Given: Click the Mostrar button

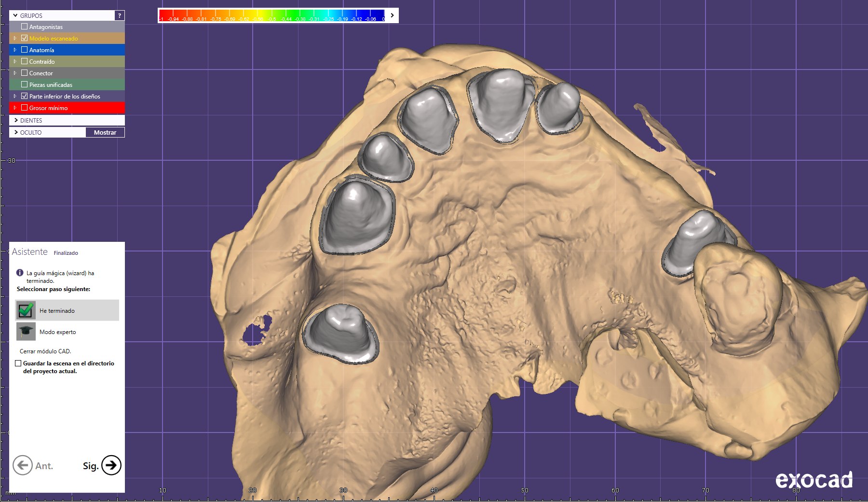Looking at the screenshot, I should (x=105, y=132).
